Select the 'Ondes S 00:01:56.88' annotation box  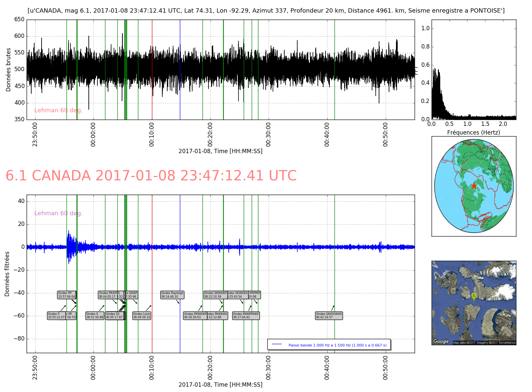95,316
